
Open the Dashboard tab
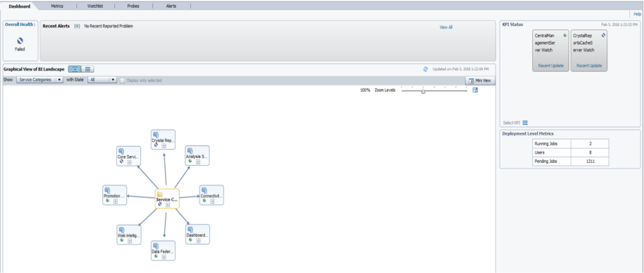click(x=19, y=6)
